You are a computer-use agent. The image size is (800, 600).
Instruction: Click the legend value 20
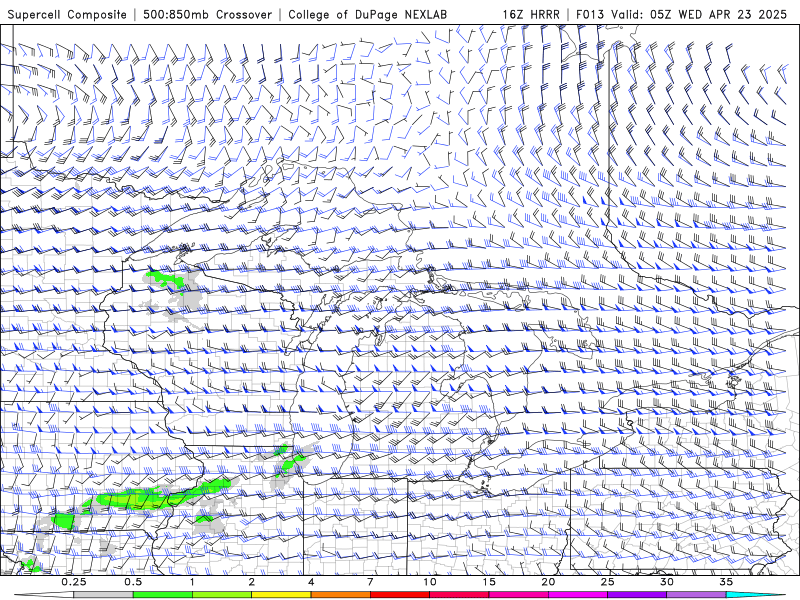pos(548,582)
